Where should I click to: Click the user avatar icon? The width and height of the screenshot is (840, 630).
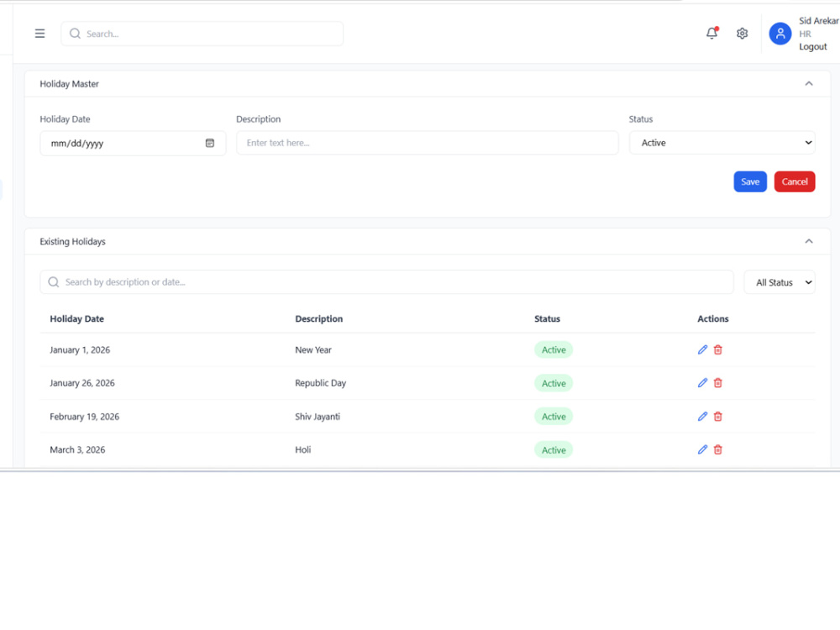[780, 34]
